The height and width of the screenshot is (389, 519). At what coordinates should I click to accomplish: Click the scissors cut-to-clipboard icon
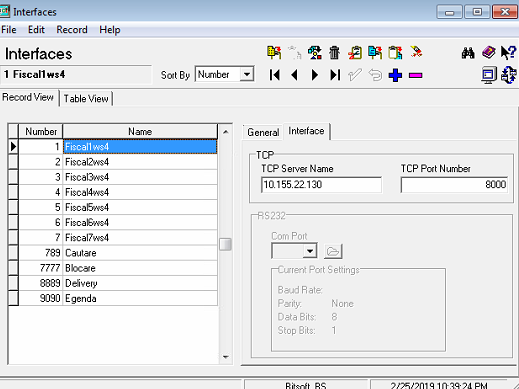[355, 53]
